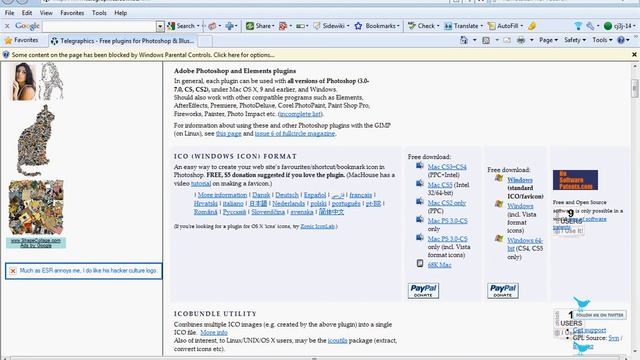Click the No Software Patents banner

coord(575,180)
